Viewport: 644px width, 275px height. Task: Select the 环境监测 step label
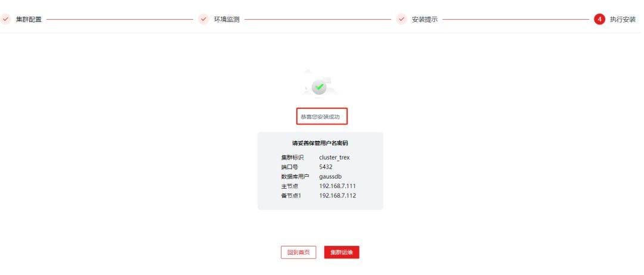pos(227,19)
